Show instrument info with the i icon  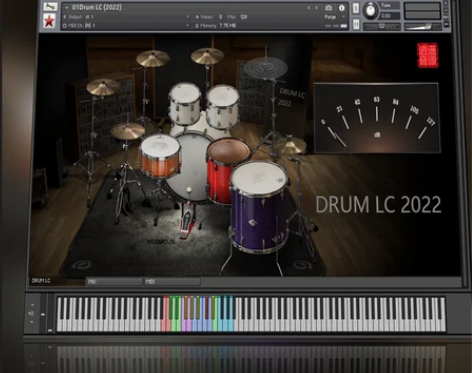pos(342,8)
